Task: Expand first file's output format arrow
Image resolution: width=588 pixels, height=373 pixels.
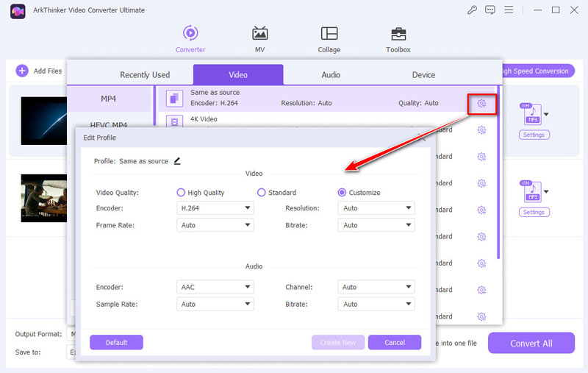Action: [546, 114]
